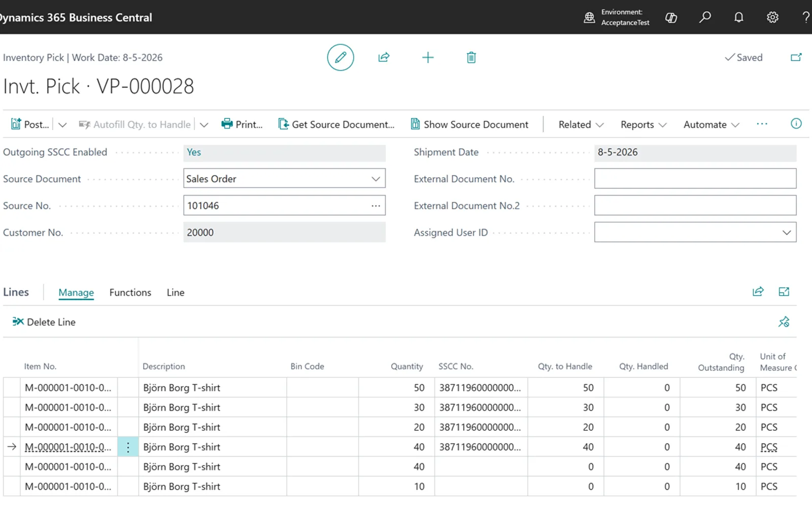This screenshot has width=812, height=508.
Task: Open notifications bell icon
Action: 738,17
